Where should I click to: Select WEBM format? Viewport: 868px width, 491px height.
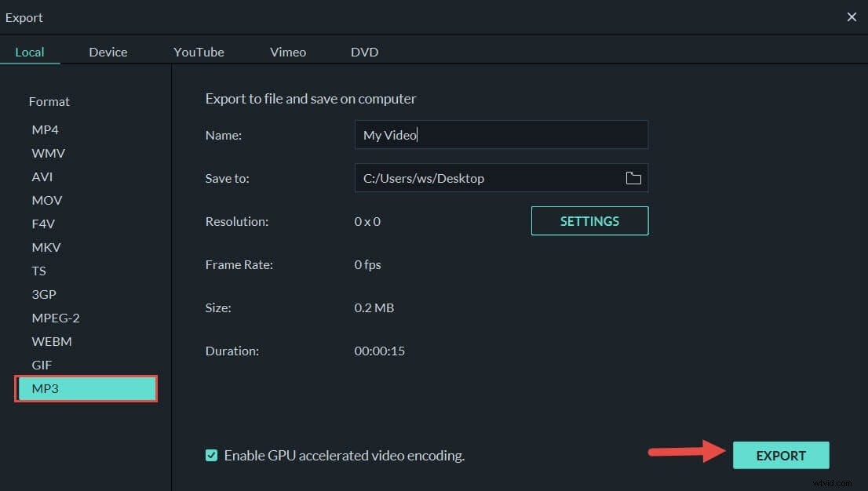click(x=52, y=341)
